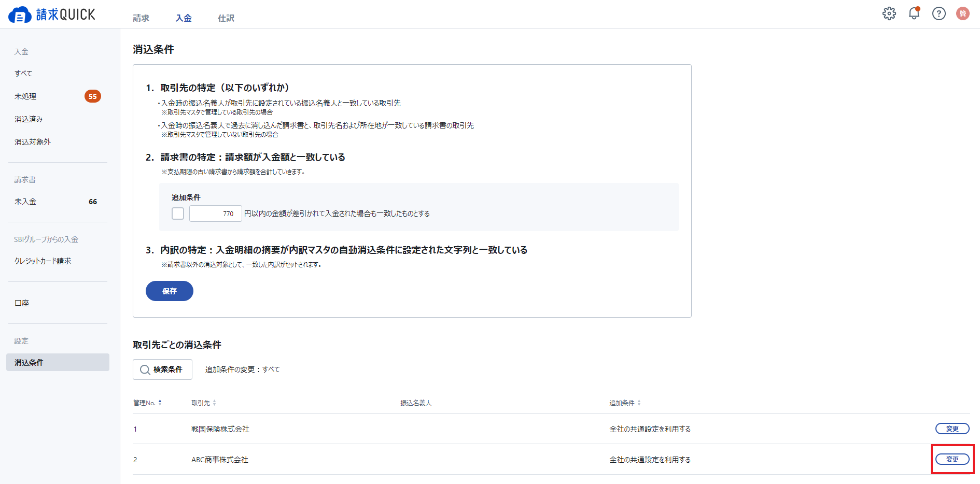Open the user account avatar
The image size is (980, 484).
click(x=962, y=13)
